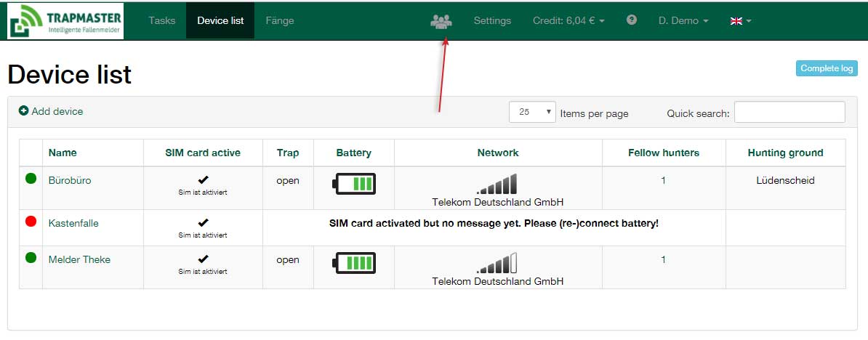Image resolution: width=868 pixels, height=340 pixels.
Task: Click Sim ist aktiviert under Bürobüro row
Action: click(x=203, y=193)
